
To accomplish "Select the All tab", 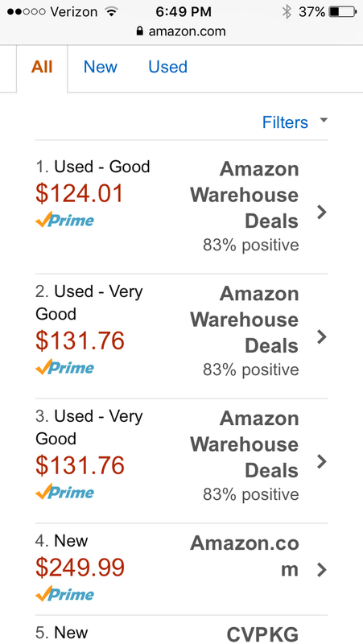I will (x=42, y=67).
